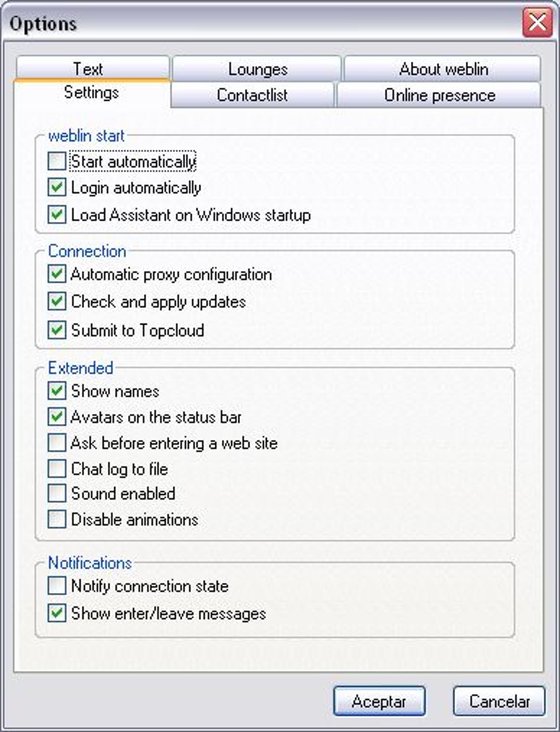
Task: Select the Contactlist tab
Action: point(252,95)
